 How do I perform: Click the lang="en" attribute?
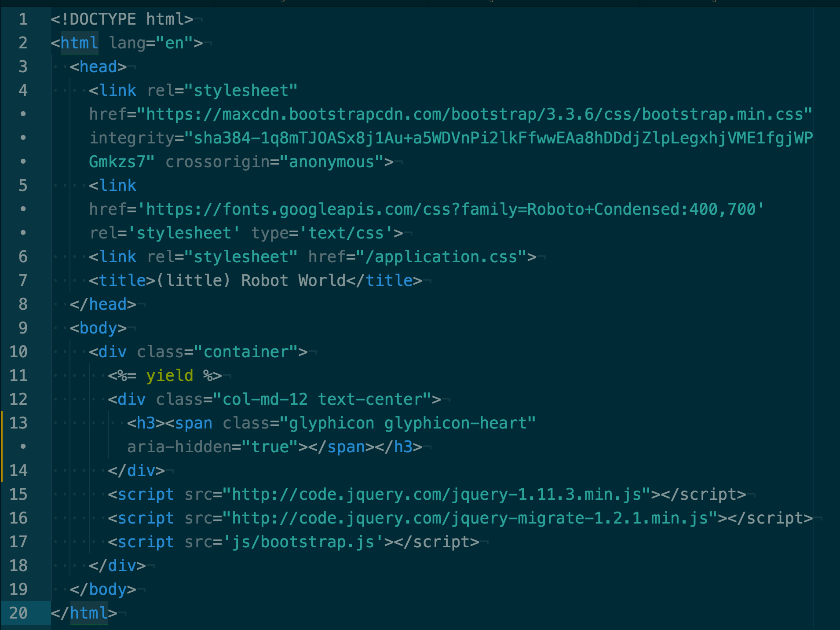tap(151, 43)
